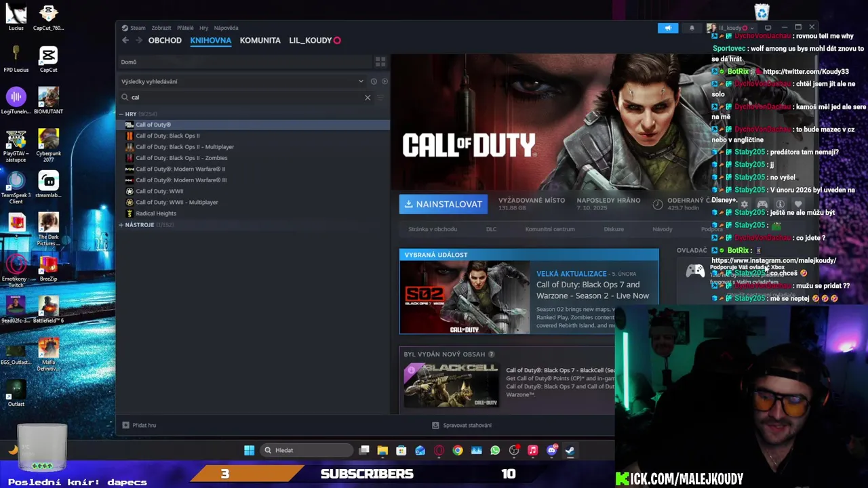Go back with the Steam back arrow

pos(125,41)
